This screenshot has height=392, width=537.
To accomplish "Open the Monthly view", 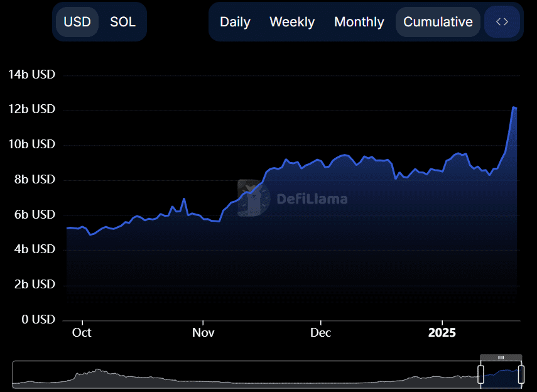I will click(x=359, y=21).
